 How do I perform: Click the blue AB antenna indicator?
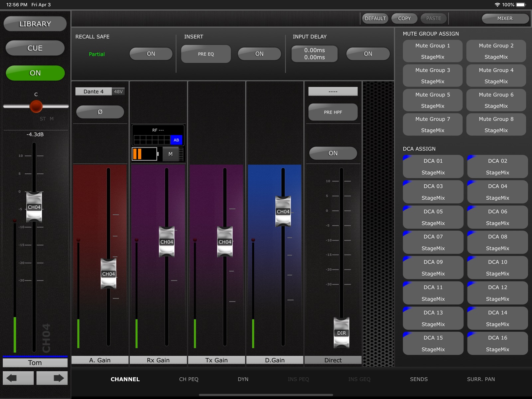point(176,140)
